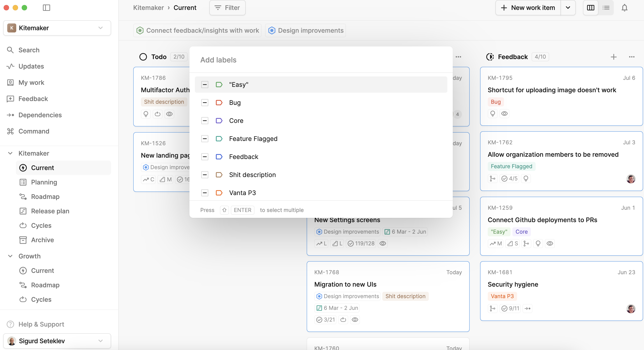Switch to board column view icon
644x350 pixels.
[x=590, y=8]
